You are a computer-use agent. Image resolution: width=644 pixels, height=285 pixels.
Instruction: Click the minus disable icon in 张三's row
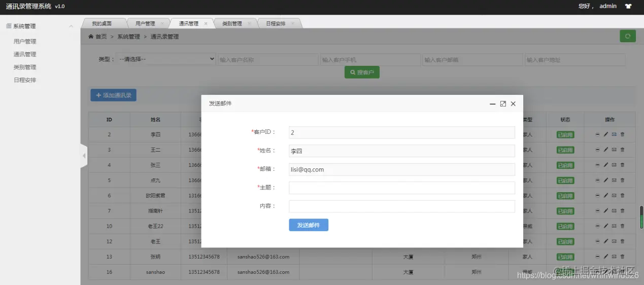597,165
